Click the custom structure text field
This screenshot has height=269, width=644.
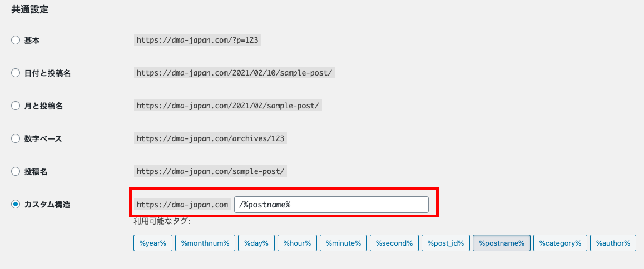point(331,205)
